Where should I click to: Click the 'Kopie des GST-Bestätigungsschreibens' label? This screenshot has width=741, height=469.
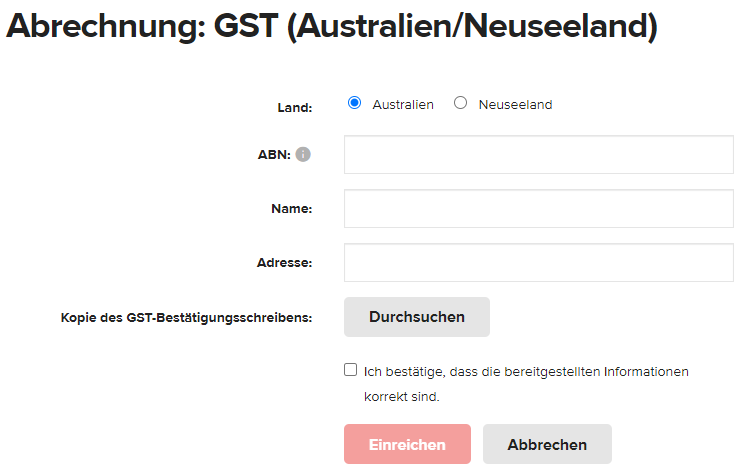click(x=187, y=318)
